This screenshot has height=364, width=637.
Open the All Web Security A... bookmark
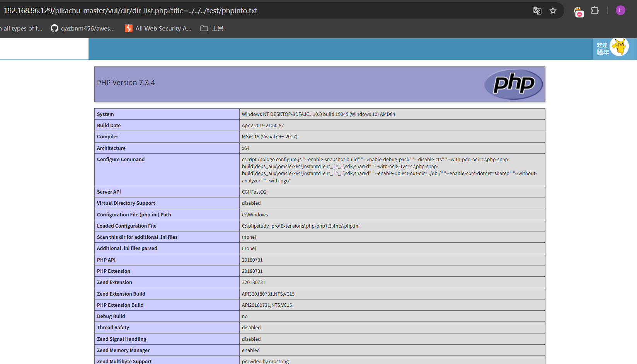(x=158, y=28)
